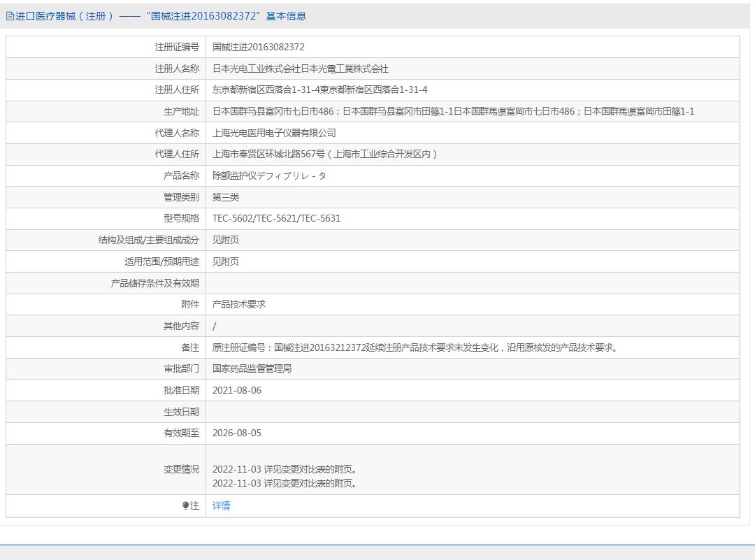The width and height of the screenshot is (755, 560).
Task: Select production address 日本国群马县富冈市七日市486 text
Action: click(273, 112)
